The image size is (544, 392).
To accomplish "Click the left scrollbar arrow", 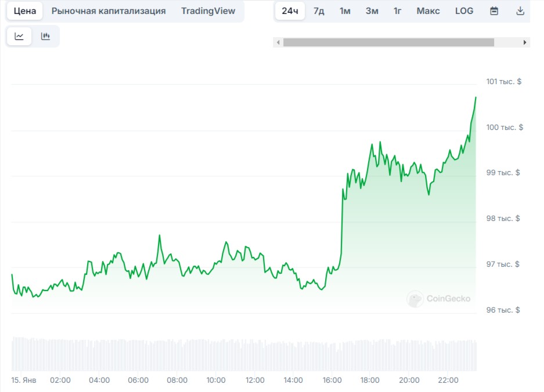I will coord(279,42).
